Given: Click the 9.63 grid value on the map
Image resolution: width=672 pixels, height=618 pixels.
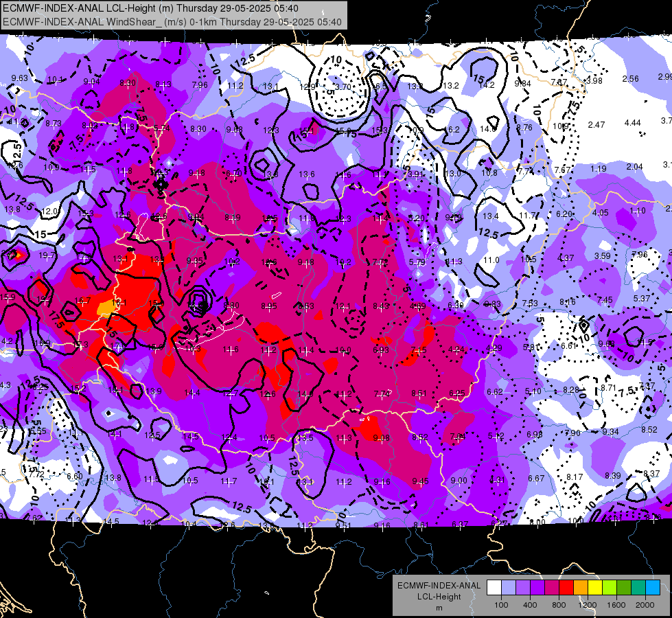Looking at the screenshot, I should click(x=20, y=78).
